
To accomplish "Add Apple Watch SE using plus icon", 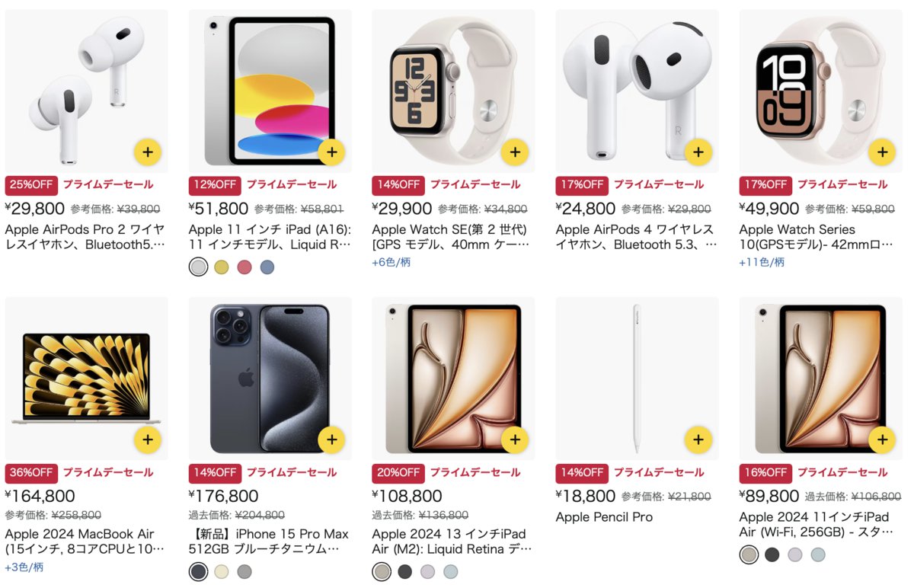I will tap(515, 152).
